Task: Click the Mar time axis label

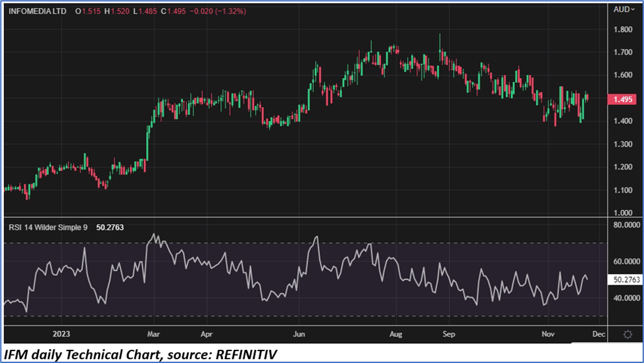Action: tap(153, 334)
